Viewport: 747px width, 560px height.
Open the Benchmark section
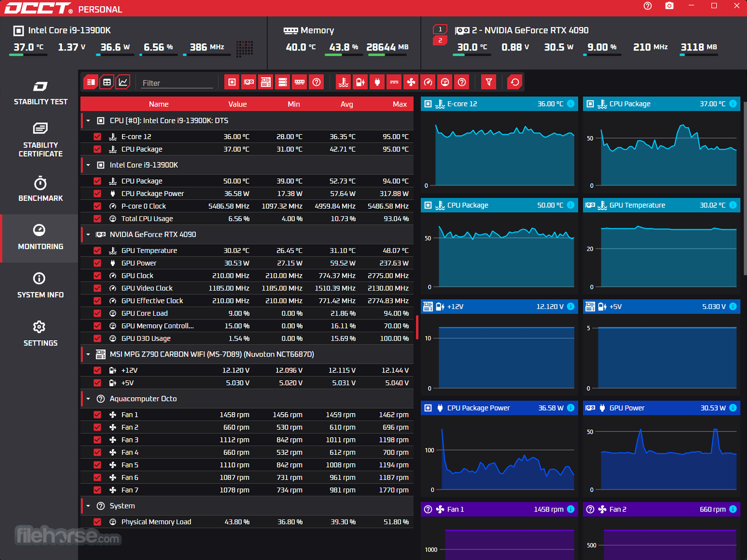coord(40,189)
